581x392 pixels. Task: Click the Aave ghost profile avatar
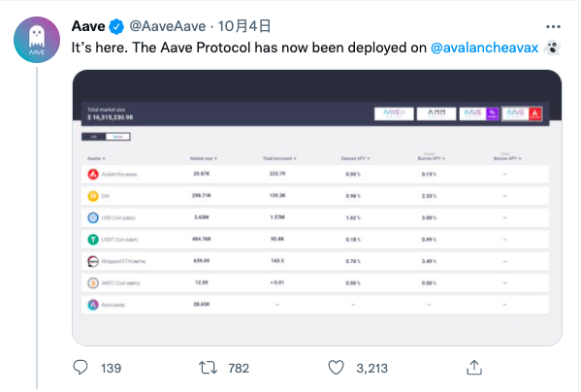point(37,40)
